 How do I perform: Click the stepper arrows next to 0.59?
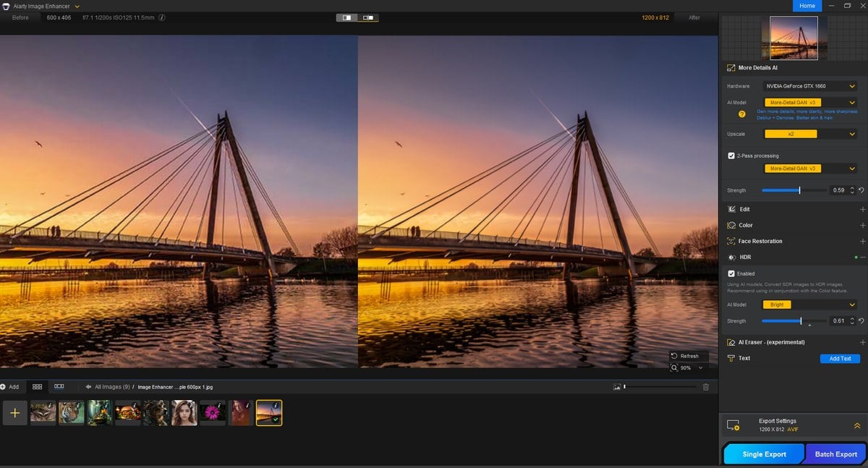(x=852, y=190)
